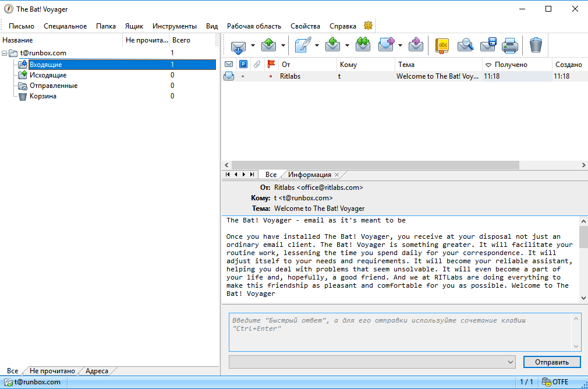Image resolution: width=588 pixels, height=389 pixels.
Task: Sort messages by Получено column
Action: [517, 65]
